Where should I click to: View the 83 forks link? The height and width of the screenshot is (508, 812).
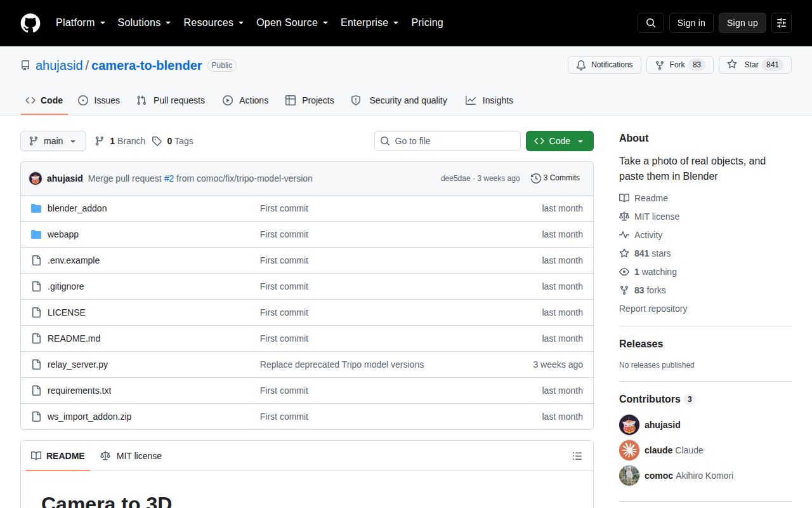pos(643,290)
